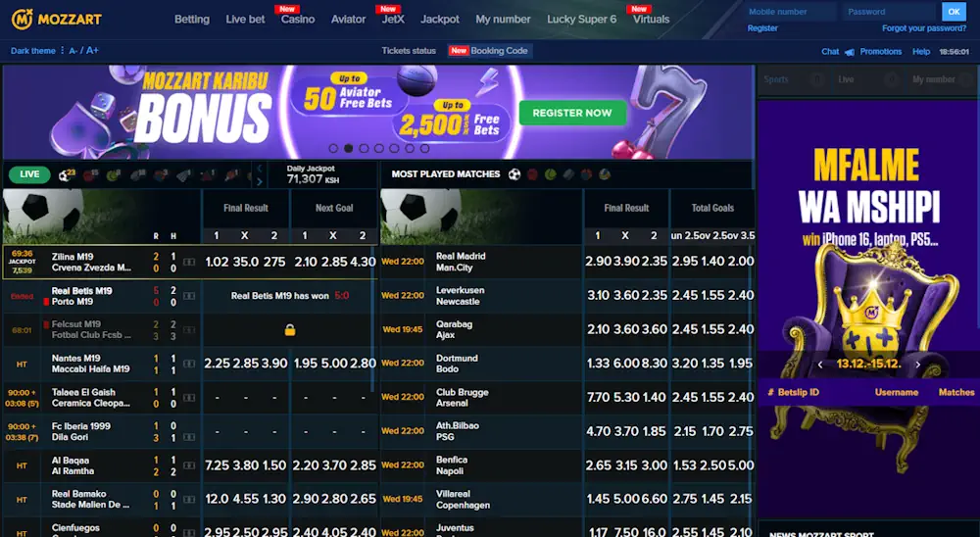Click the OK login button

(954, 12)
